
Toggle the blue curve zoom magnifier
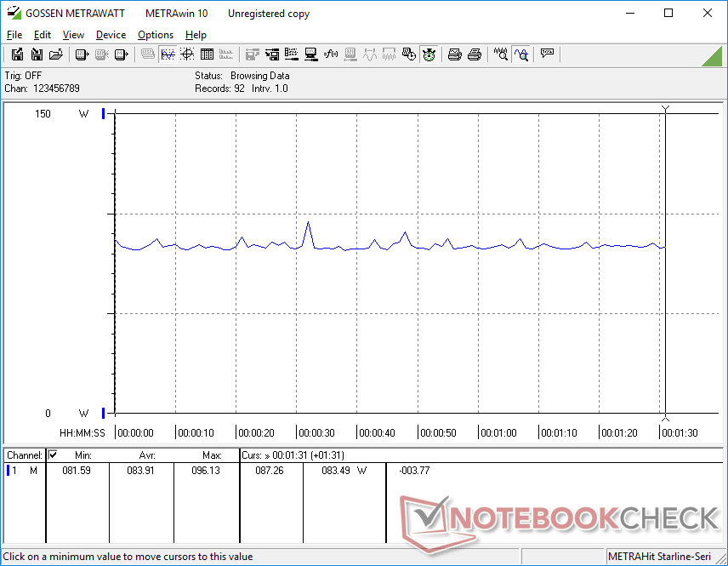click(x=521, y=54)
